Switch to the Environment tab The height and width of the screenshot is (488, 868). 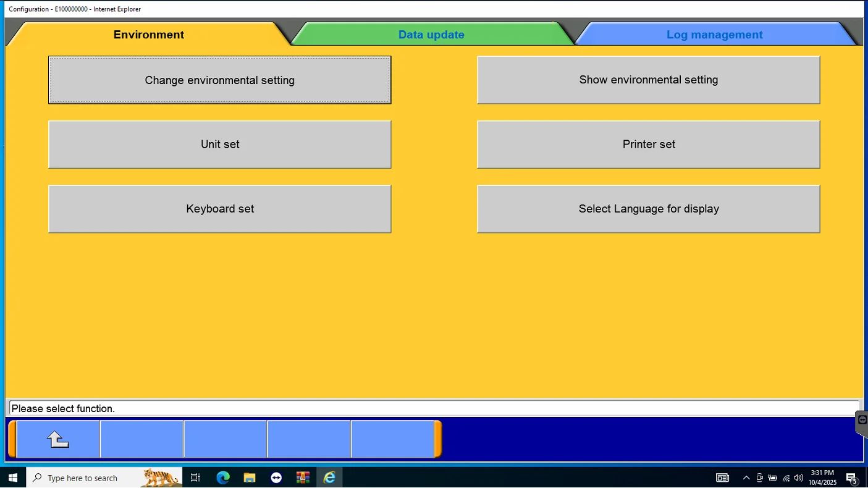(149, 35)
